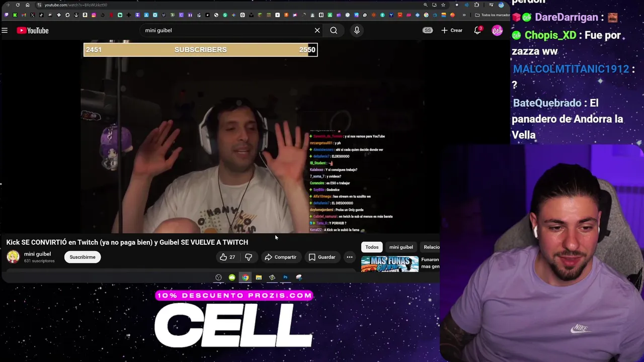Viewport: 644px width, 362px height.
Task: Bookmark this page with star icon
Action: click(x=443, y=5)
